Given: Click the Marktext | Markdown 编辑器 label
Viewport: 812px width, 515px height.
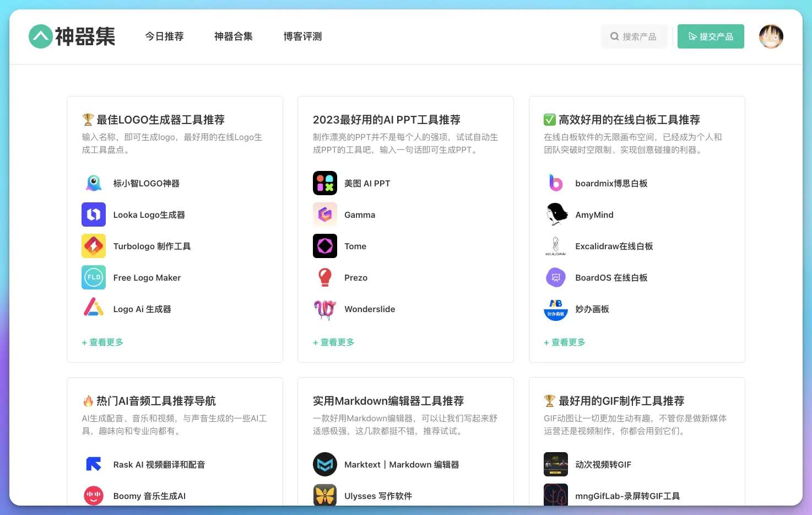Looking at the screenshot, I should [402, 464].
